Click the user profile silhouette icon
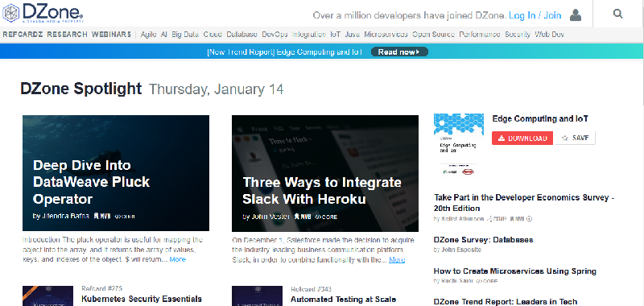 pos(576,15)
